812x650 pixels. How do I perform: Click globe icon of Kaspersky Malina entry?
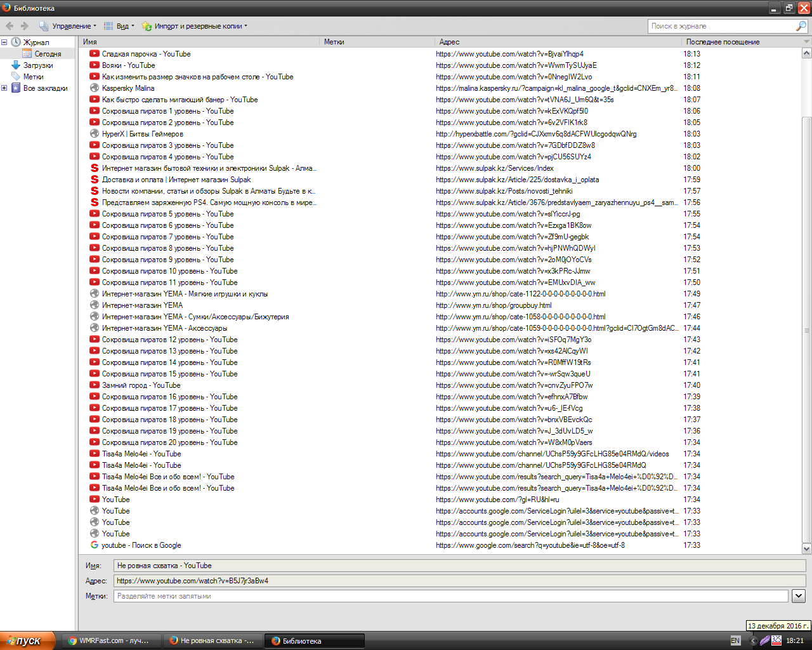coord(95,88)
